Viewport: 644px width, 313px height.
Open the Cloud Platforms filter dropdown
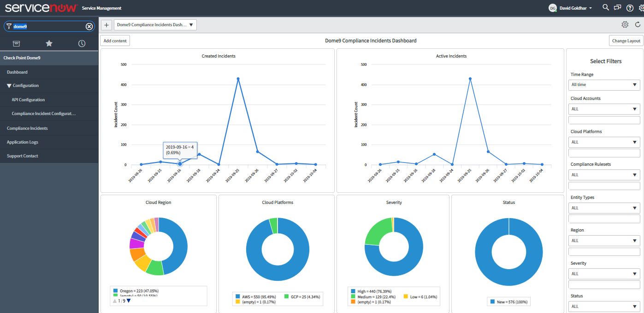604,142
